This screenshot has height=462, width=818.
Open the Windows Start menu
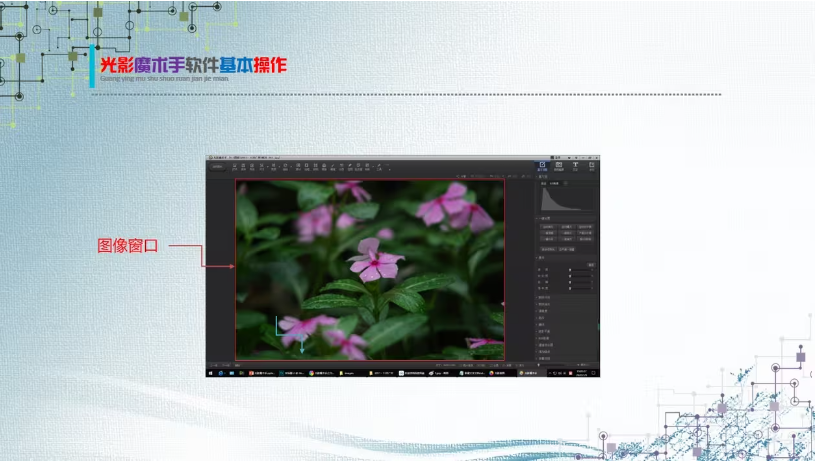pyautogui.click(x=211, y=373)
